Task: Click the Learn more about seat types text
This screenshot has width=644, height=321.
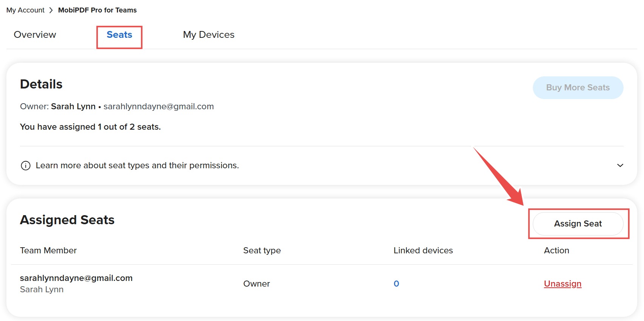Action: coord(137,166)
